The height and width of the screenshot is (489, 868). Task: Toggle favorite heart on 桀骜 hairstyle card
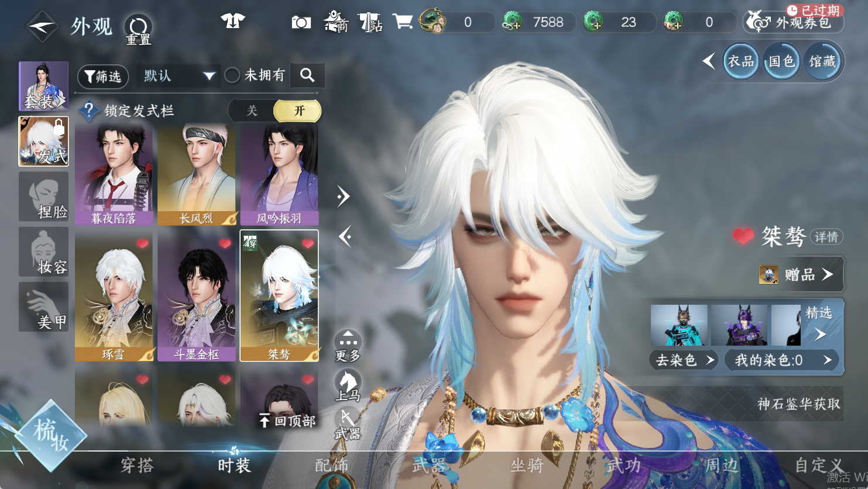click(x=308, y=243)
